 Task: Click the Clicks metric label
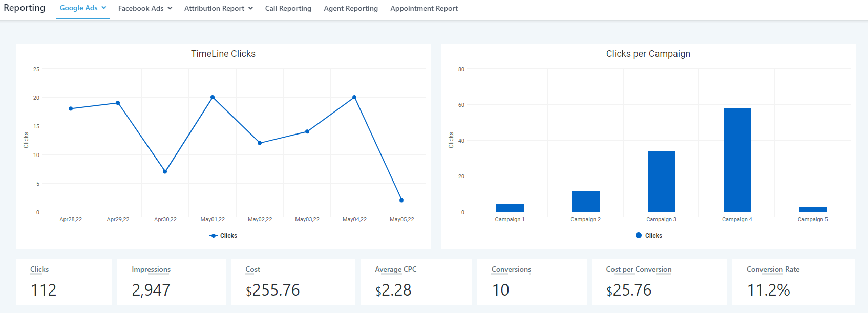click(x=39, y=270)
